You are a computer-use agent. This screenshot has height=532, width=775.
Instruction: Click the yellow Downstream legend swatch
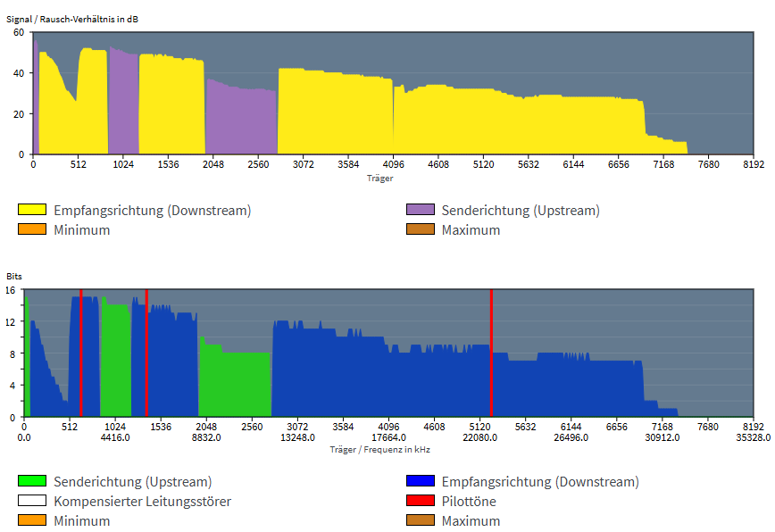point(32,211)
